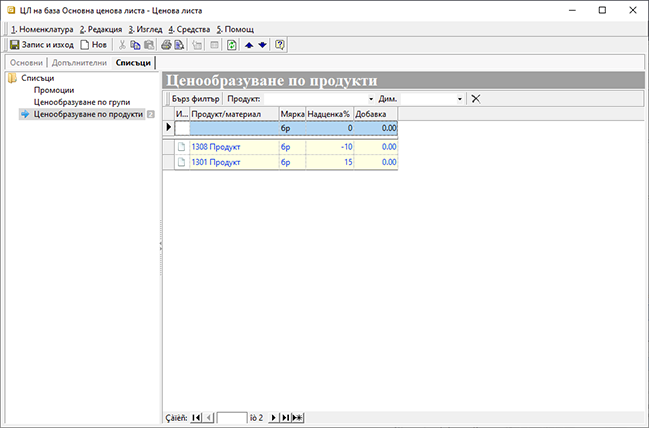Select Промоции in the tree
Viewport: 649px width, 428px height.
click(x=54, y=90)
